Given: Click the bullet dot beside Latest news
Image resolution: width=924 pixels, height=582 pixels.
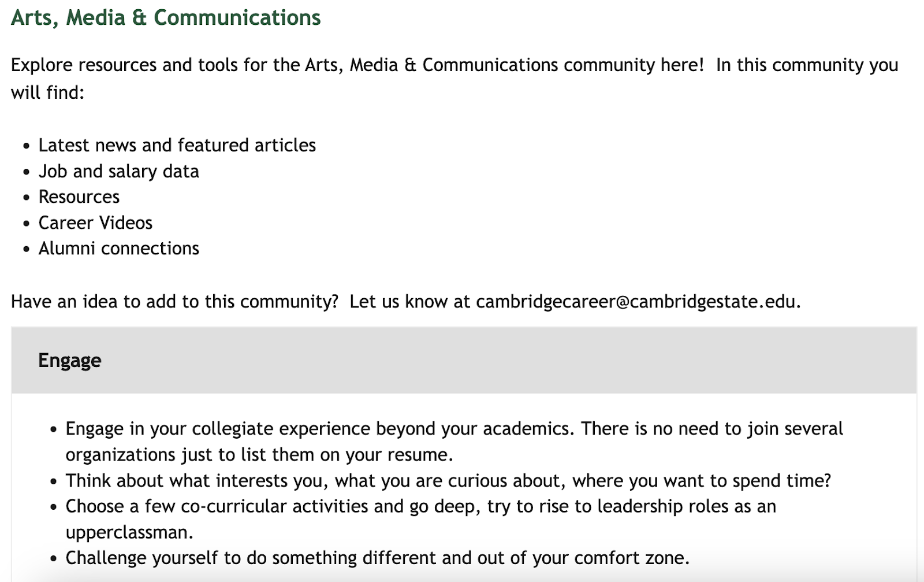Looking at the screenshot, I should coord(27,146).
